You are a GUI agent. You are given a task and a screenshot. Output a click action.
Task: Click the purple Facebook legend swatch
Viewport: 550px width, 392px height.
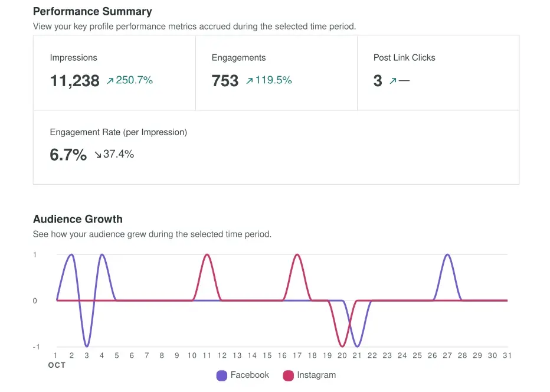(x=222, y=375)
